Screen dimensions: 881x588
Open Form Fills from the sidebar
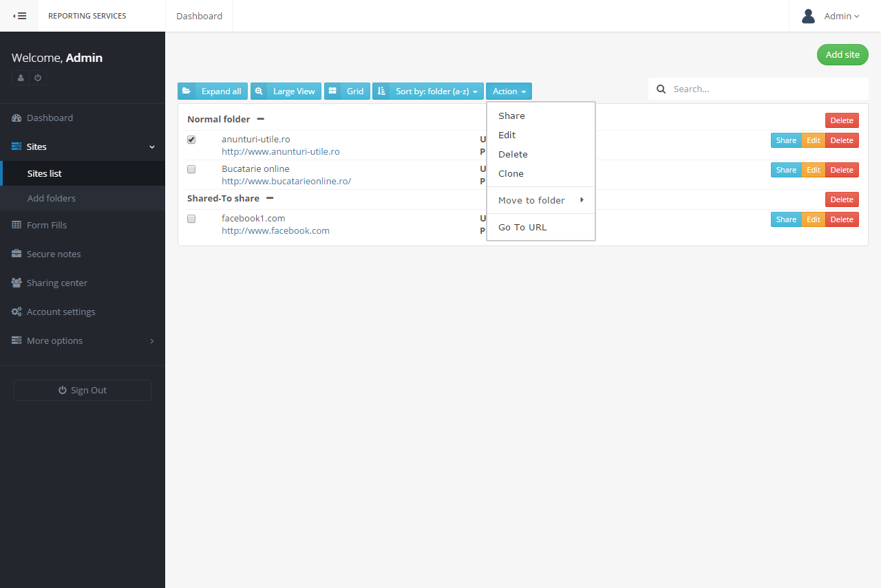coord(47,225)
